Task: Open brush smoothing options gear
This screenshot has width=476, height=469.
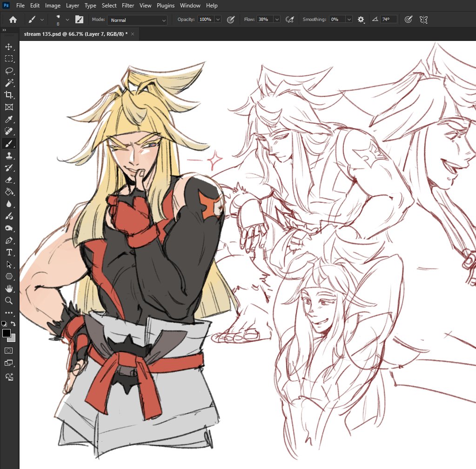Action: point(361,20)
